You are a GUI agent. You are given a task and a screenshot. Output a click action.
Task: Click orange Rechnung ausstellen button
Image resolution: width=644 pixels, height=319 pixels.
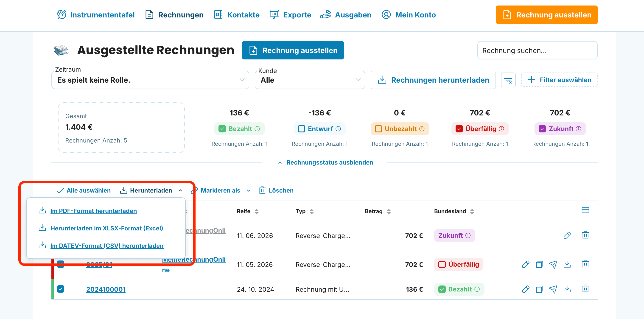coord(546,15)
